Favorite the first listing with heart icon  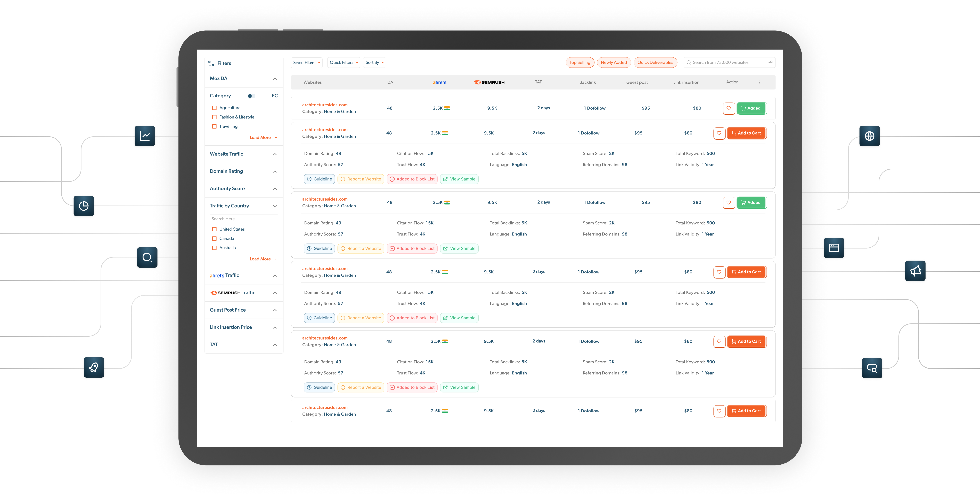[729, 108]
